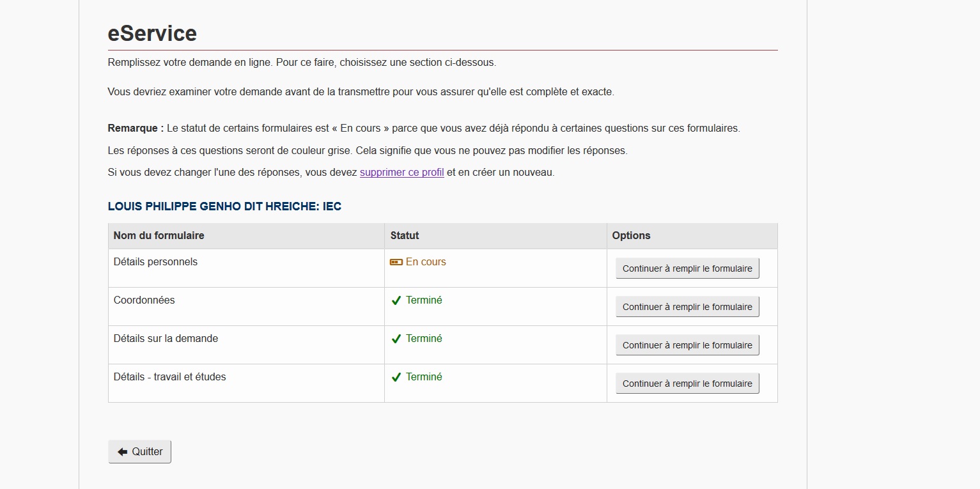This screenshot has height=489, width=980.
Task: Select the 'Détails - travail et études' row label
Action: coord(169,377)
